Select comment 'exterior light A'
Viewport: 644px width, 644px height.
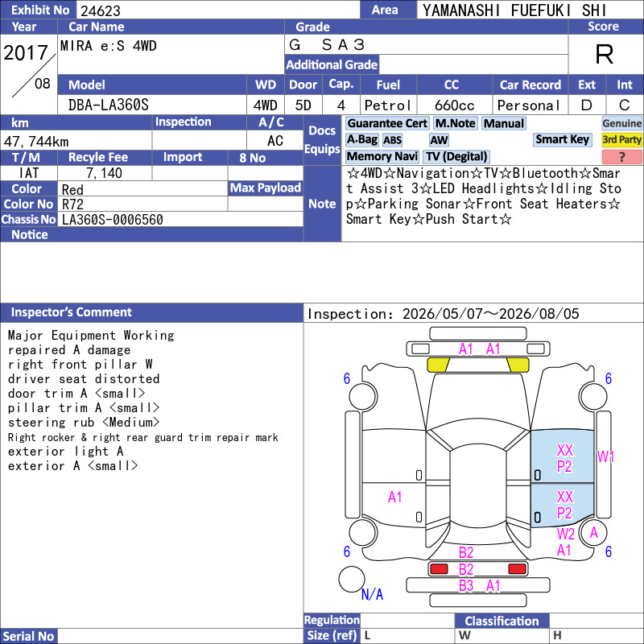point(65,452)
